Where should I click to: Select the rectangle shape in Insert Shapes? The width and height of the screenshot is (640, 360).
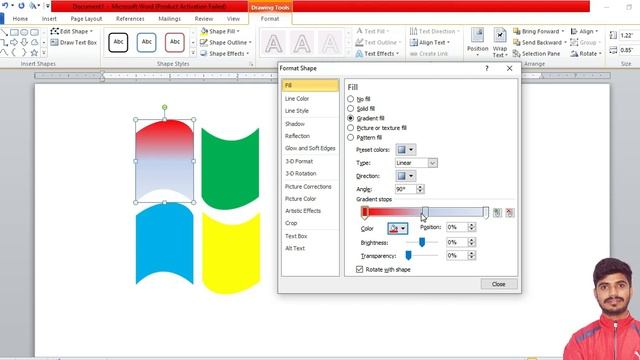pos(14,32)
